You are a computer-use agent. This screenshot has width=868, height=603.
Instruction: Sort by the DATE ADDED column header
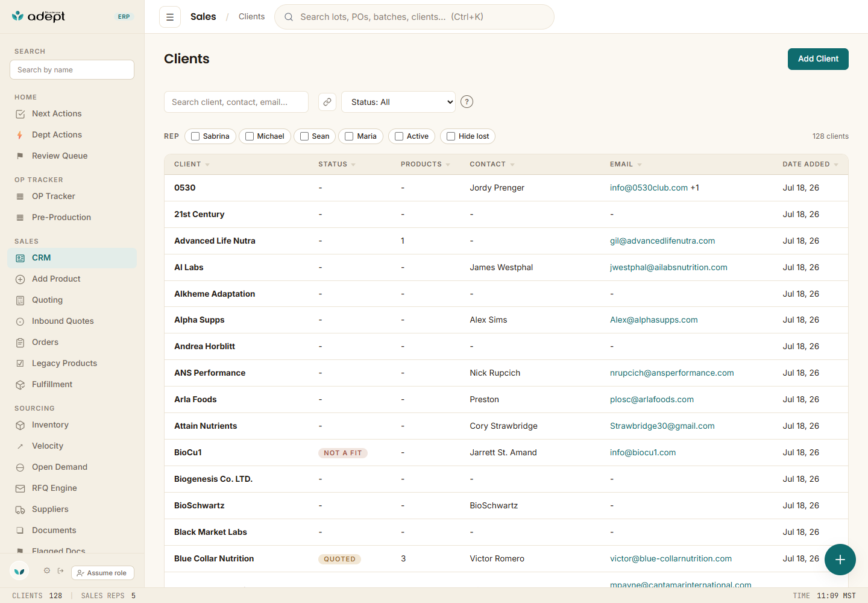click(810, 164)
